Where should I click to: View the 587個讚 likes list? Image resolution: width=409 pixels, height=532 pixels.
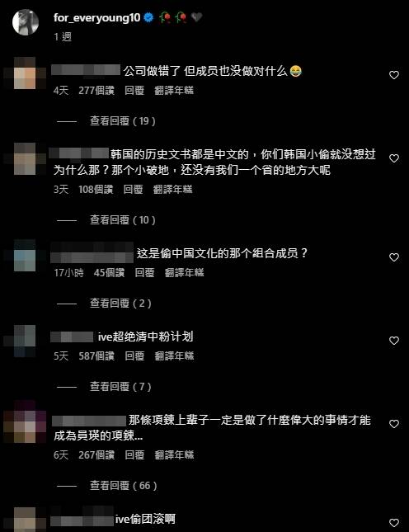[x=96, y=356]
